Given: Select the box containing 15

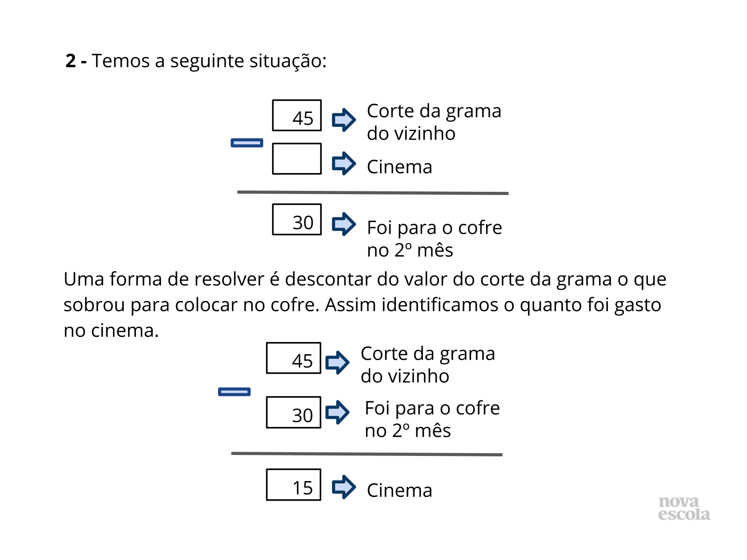Looking at the screenshot, I should (x=294, y=484).
